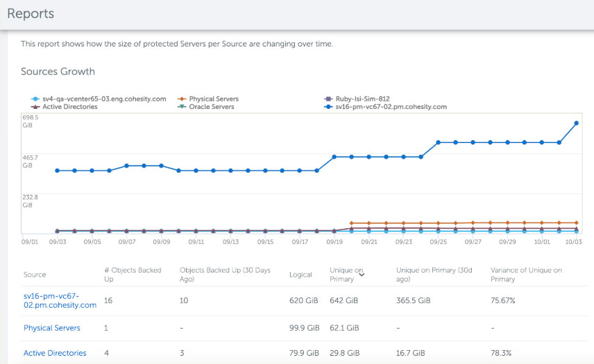Toggle Active Directories marker in chart legend
The width and height of the screenshot is (594, 364).
pos(35,107)
